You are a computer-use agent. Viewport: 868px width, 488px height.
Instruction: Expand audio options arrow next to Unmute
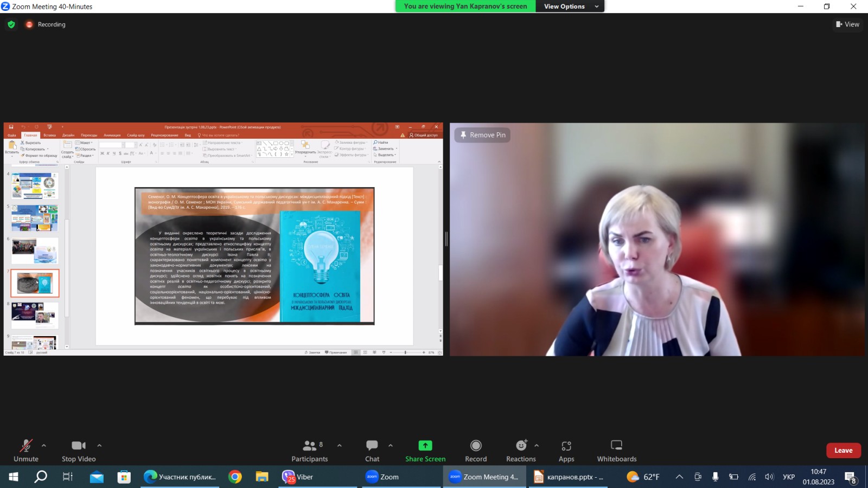coord(44,446)
